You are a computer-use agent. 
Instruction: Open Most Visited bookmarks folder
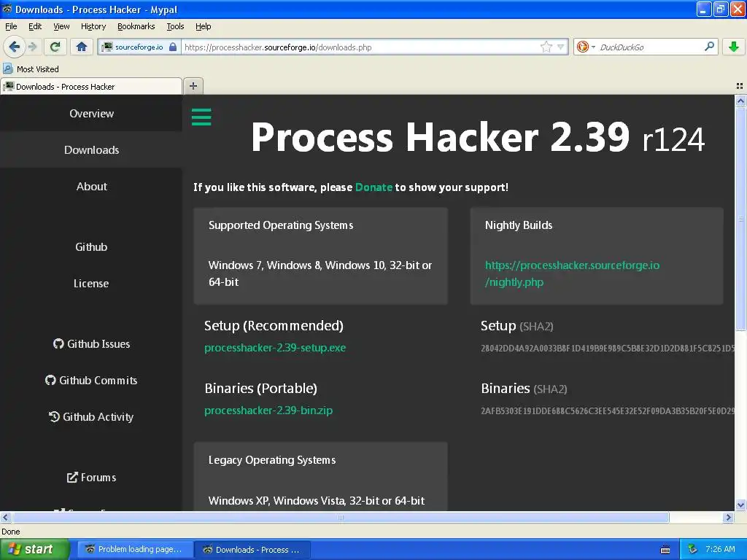(31, 69)
